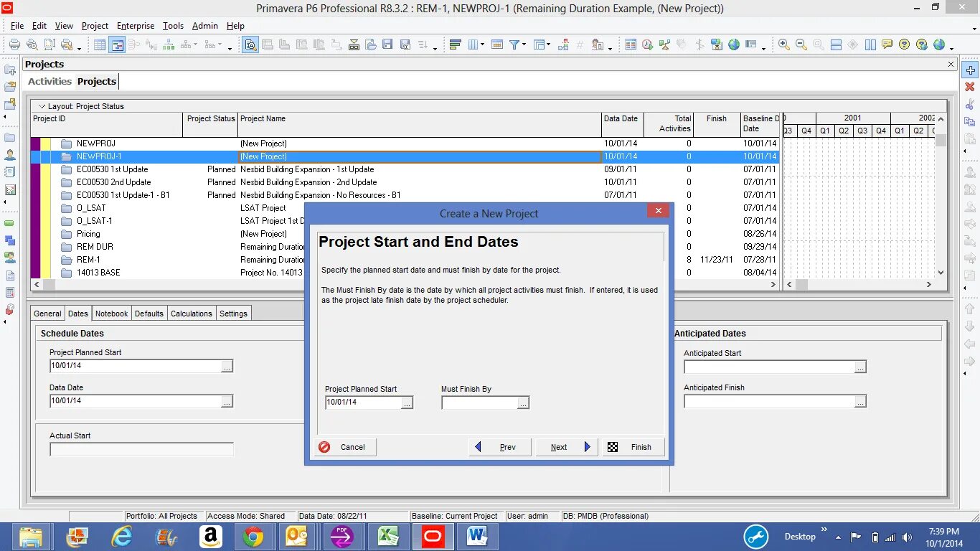Click the Zoom Out magnifier icon
Viewport: 980px width, 551px height.
tap(801, 44)
